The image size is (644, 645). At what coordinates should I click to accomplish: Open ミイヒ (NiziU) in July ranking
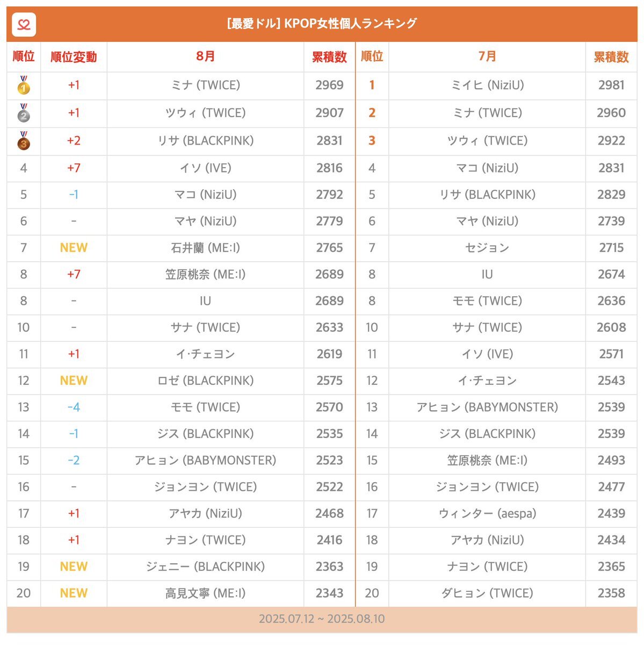(487, 85)
